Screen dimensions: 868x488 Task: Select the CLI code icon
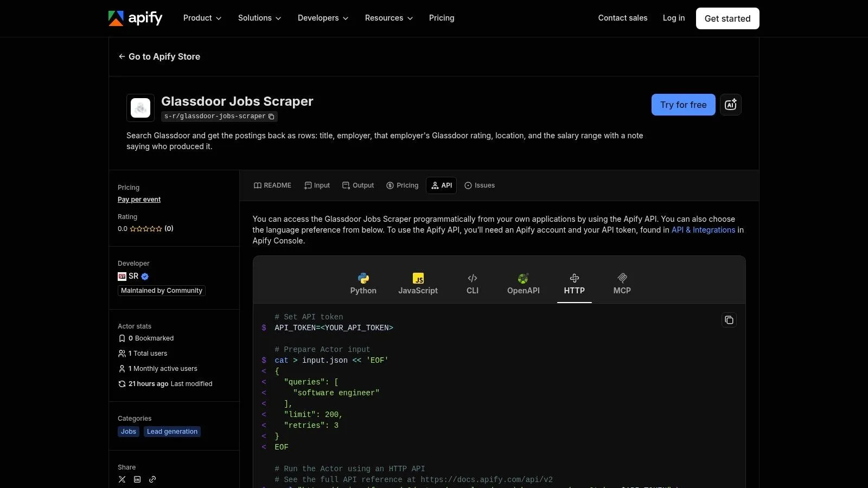473,278
